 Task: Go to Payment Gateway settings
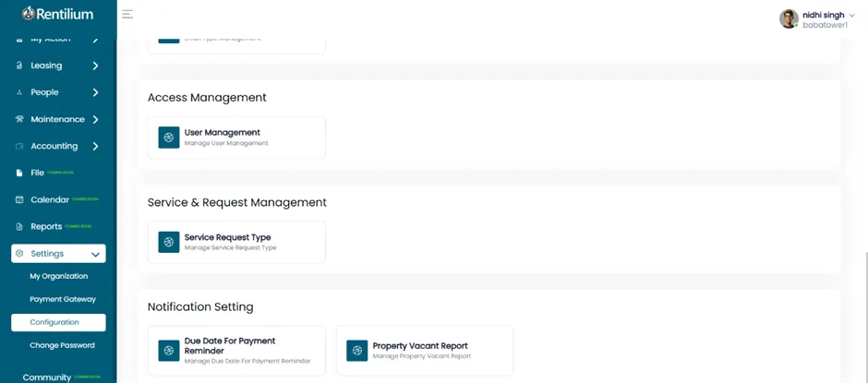click(63, 299)
